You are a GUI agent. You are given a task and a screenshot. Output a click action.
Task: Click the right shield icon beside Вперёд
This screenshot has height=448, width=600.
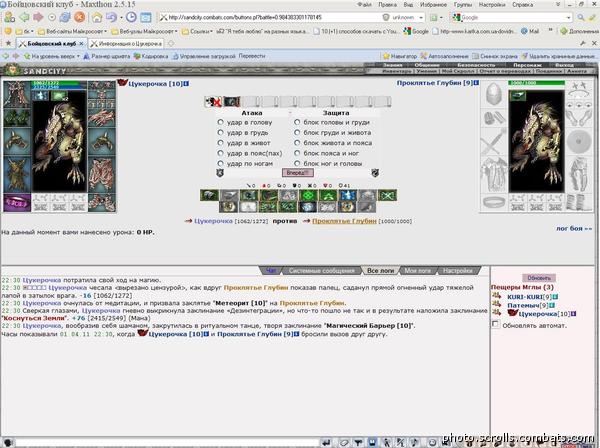click(375, 173)
